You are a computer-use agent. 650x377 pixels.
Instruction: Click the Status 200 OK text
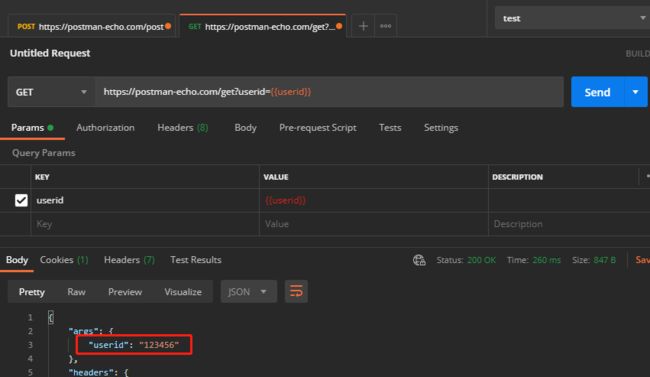(466, 260)
